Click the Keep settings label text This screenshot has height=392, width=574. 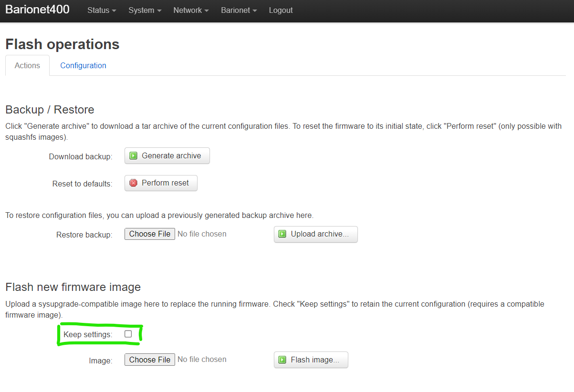88,335
